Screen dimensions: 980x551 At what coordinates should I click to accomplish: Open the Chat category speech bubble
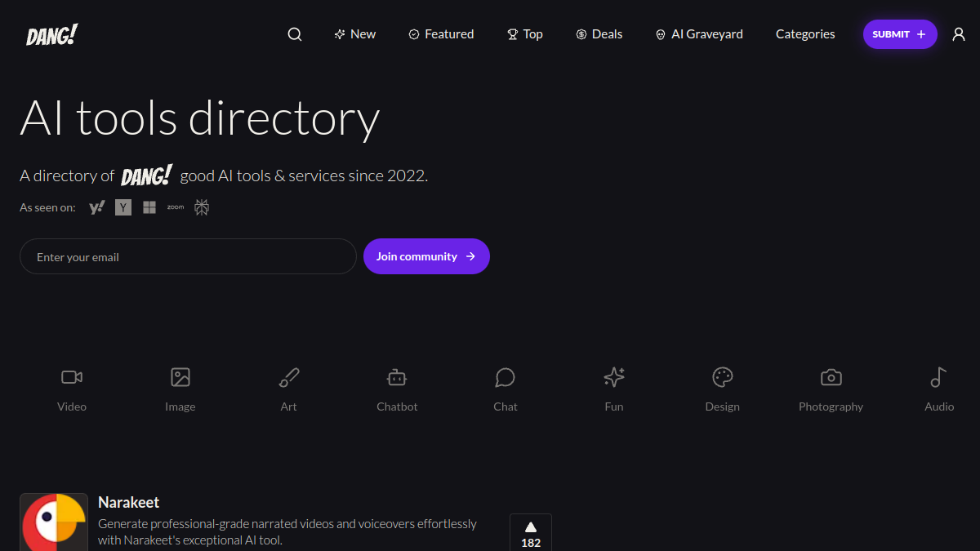(506, 389)
